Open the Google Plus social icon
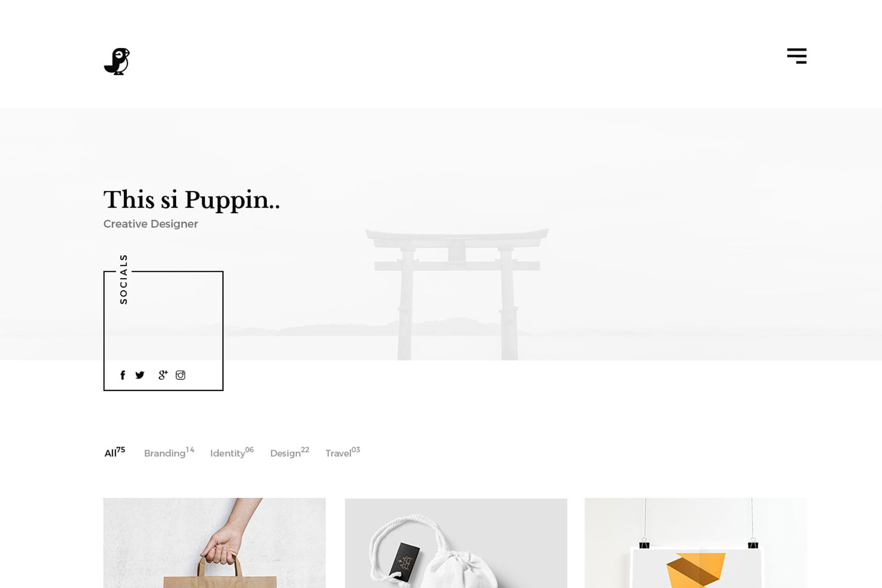 coord(163,375)
